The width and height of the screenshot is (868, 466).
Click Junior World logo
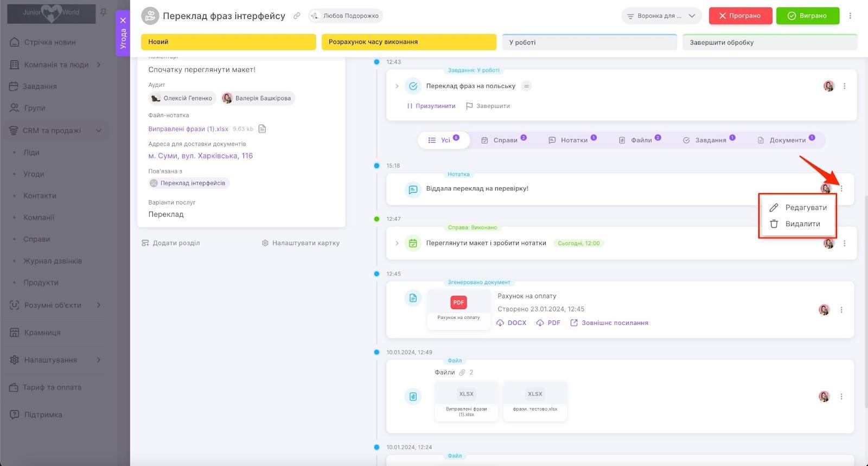[x=51, y=13]
